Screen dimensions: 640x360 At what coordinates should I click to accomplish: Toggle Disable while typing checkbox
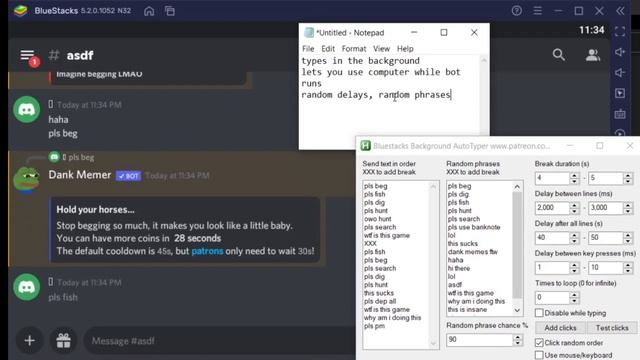(x=539, y=313)
